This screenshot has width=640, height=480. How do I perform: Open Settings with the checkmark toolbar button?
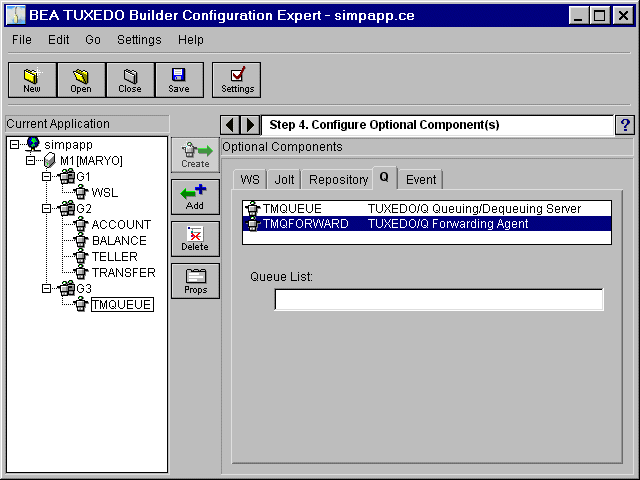click(x=236, y=80)
